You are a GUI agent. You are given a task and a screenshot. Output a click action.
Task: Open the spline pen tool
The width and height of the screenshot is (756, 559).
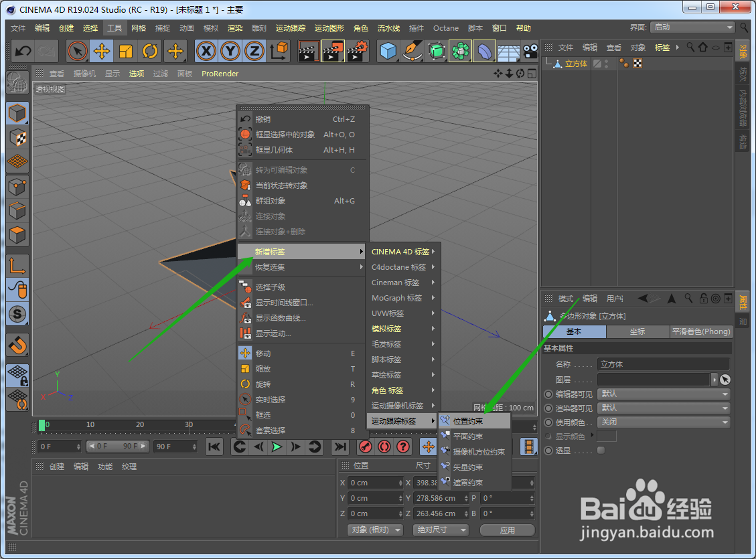(x=412, y=51)
